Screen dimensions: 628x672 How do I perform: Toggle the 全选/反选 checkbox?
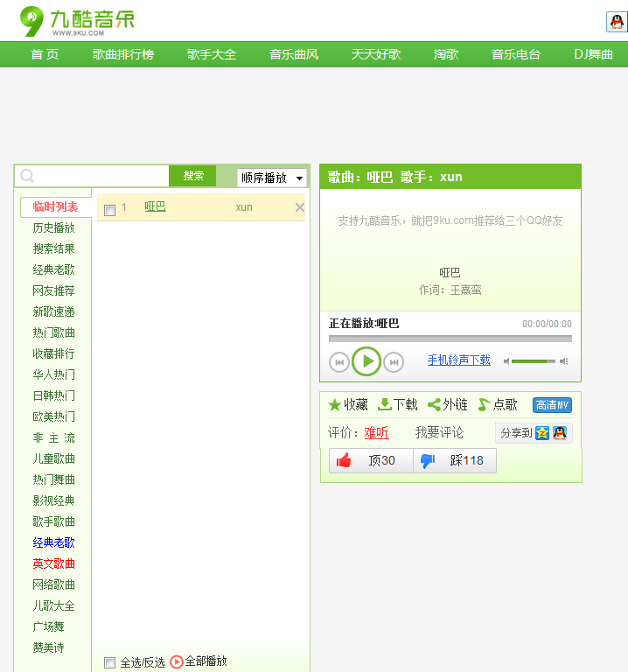pyautogui.click(x=109, y=662)
